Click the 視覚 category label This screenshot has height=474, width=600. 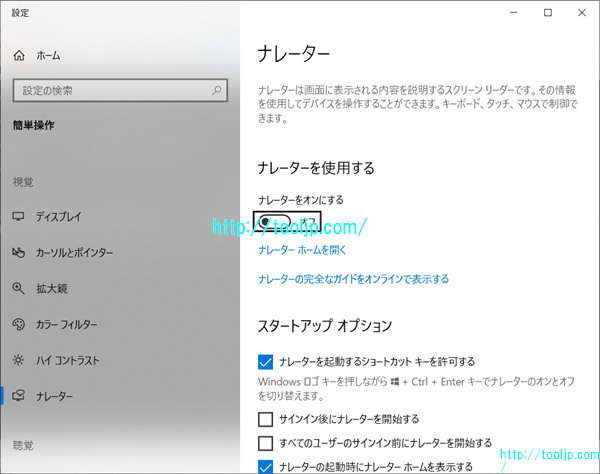[x=23, y=182]
